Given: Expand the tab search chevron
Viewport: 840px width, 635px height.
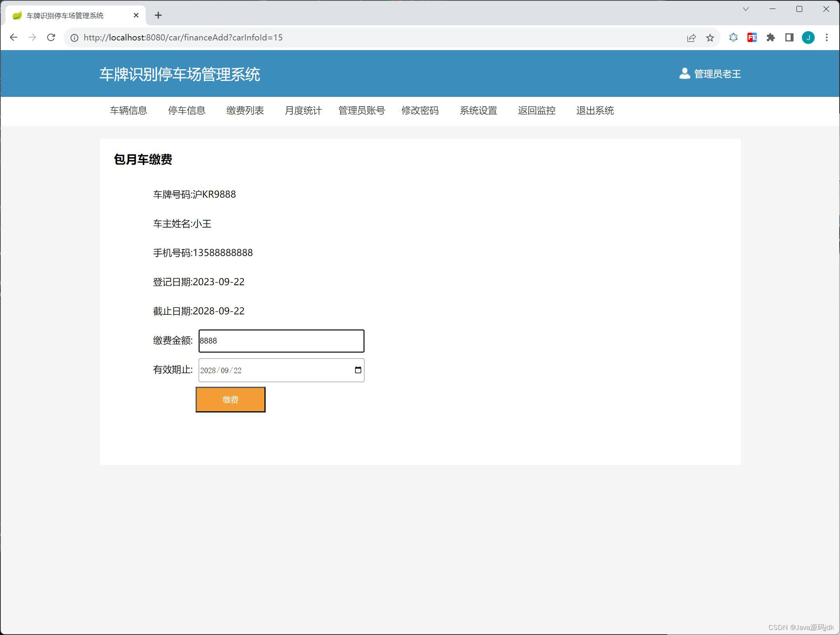Looking at the screenshot, I should pyautogui.click(x=745, y=9).
